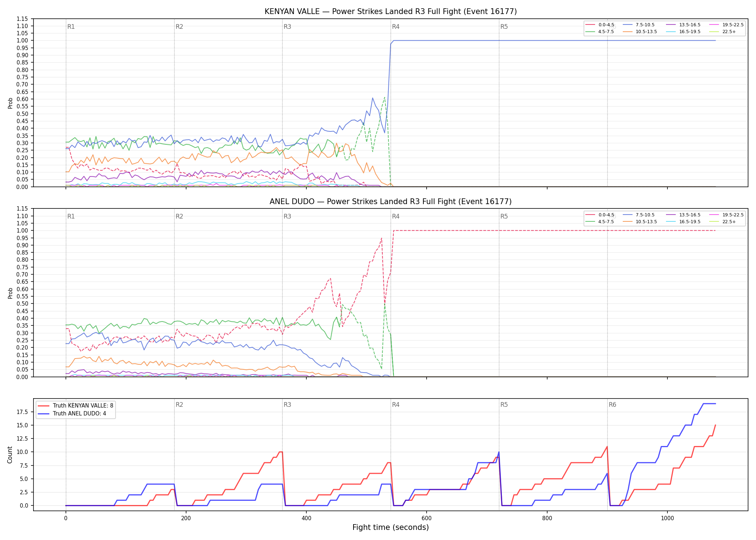Click the R4 round marker in the Count chart
Image resolution: width=756 pixels, height=540 pixels.
(396, 405)
